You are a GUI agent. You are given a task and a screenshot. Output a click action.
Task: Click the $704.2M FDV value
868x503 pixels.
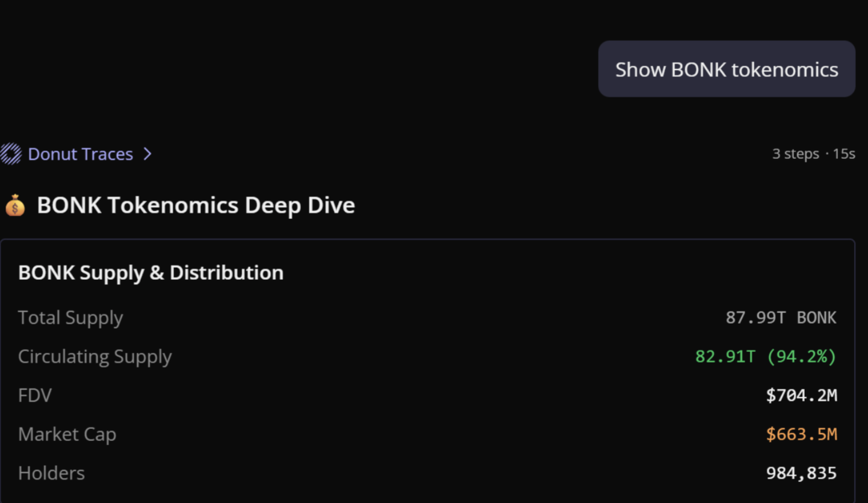(801, 395)
